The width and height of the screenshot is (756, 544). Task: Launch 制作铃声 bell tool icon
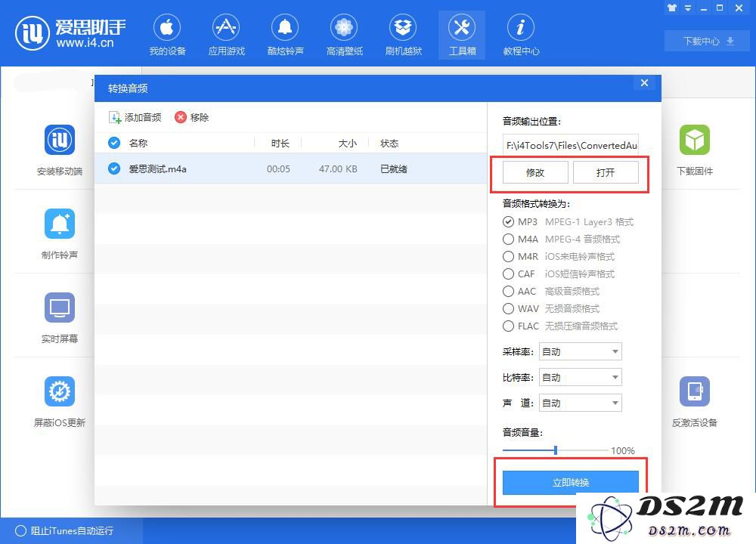coord(60,224)
